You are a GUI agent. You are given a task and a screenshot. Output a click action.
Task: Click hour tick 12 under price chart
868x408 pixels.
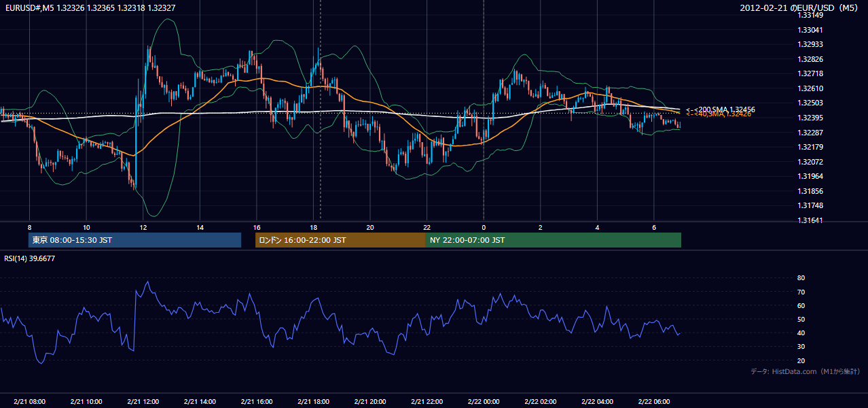pyautogui.click(x=143, y=227)
